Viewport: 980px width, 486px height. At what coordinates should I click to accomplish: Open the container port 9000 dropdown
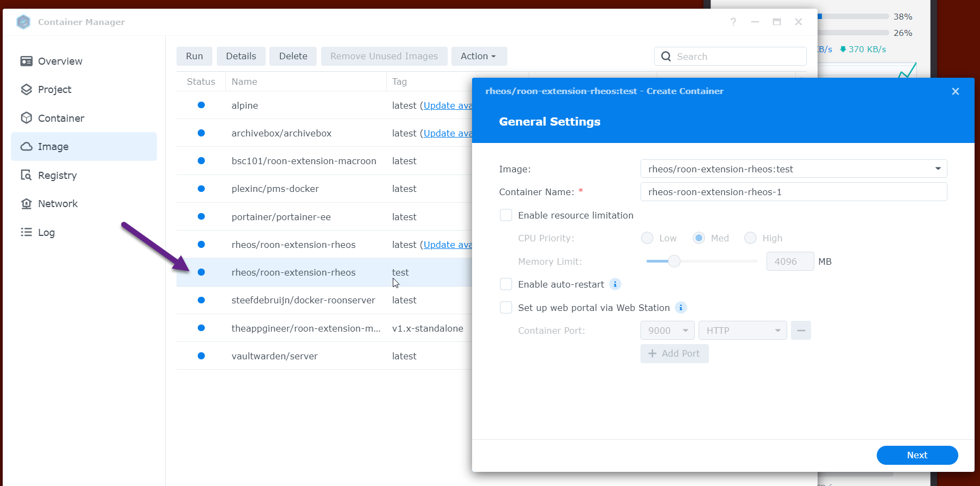tap(668, 331)
